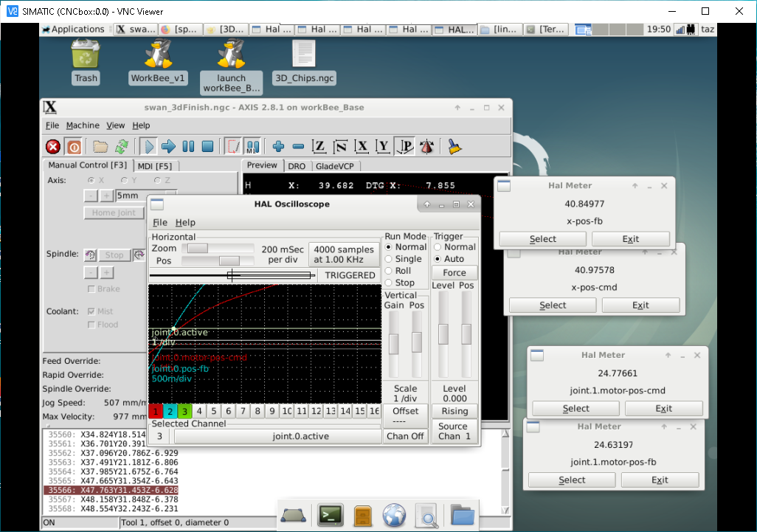This screenshot has height=532, width=757.
Task: Clear live plot with broom icon
Action: point(454,146)
